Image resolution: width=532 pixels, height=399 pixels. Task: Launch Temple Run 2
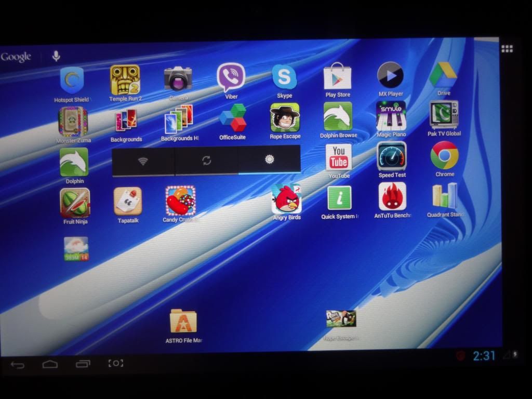125,80
